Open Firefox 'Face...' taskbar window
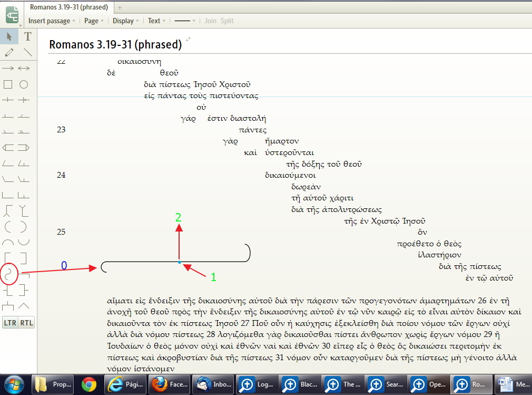 (x=170, y=384)
